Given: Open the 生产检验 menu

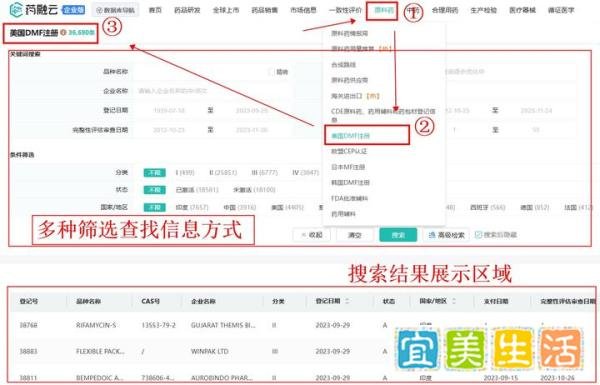Looking at the screenshot, I should [483, 10].
